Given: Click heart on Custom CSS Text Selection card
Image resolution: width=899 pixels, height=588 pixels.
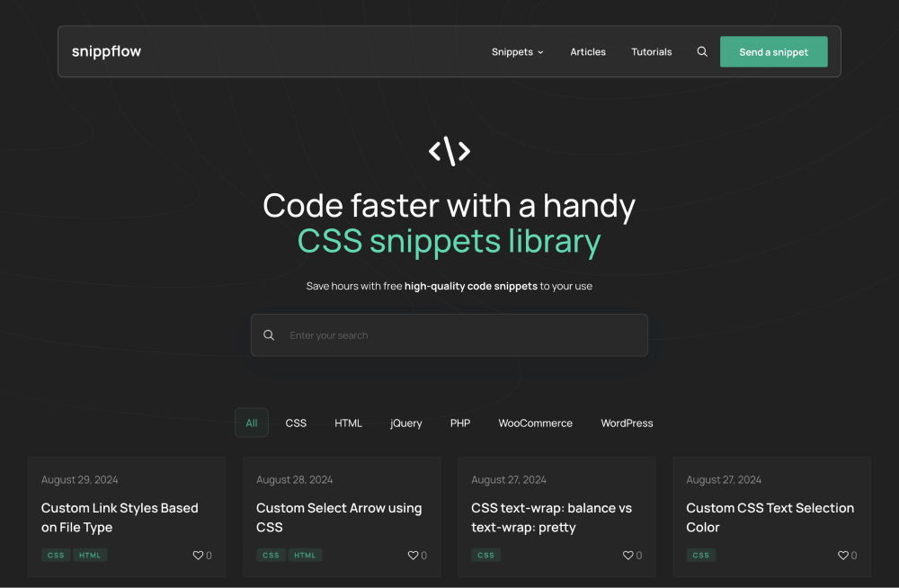Looking at the screenshot, I should coord(843,556).
